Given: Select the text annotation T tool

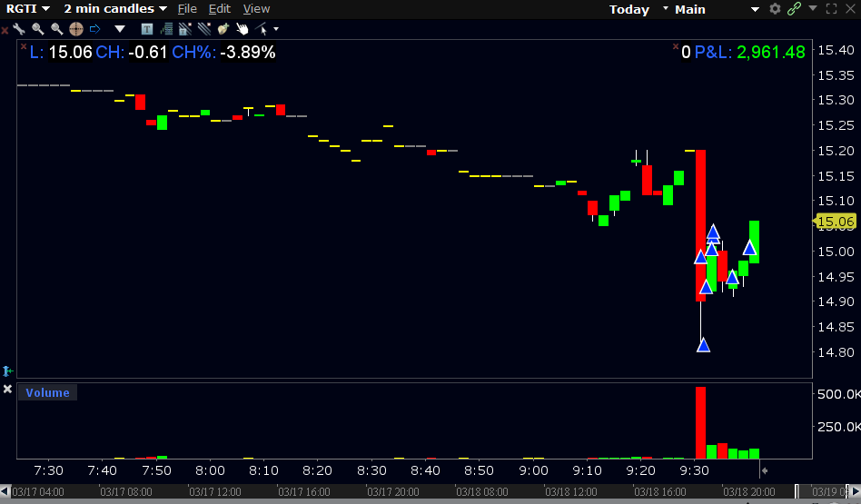Looking at the screenshot, I should click(146, 29).
